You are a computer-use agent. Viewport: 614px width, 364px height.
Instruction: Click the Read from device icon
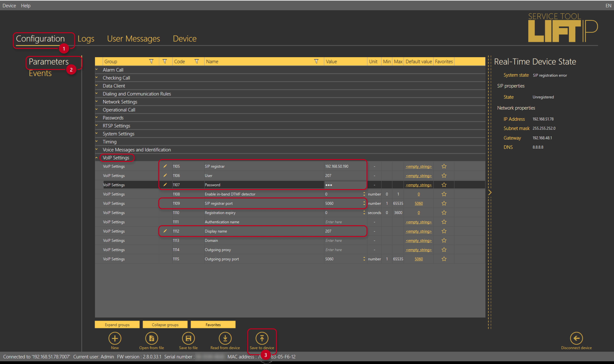click(x=225, y=338)
